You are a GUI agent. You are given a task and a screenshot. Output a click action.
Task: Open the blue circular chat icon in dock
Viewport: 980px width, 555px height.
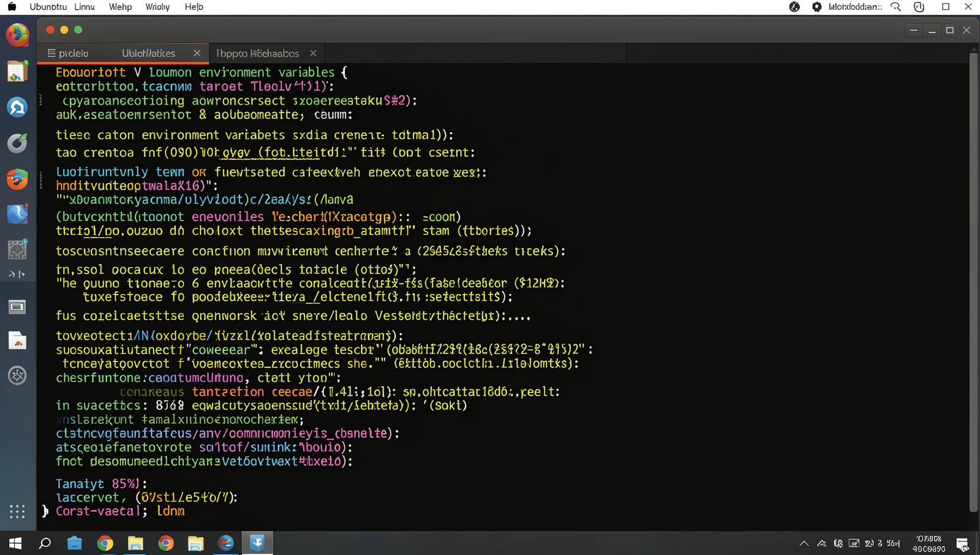(x=17, y=107)
